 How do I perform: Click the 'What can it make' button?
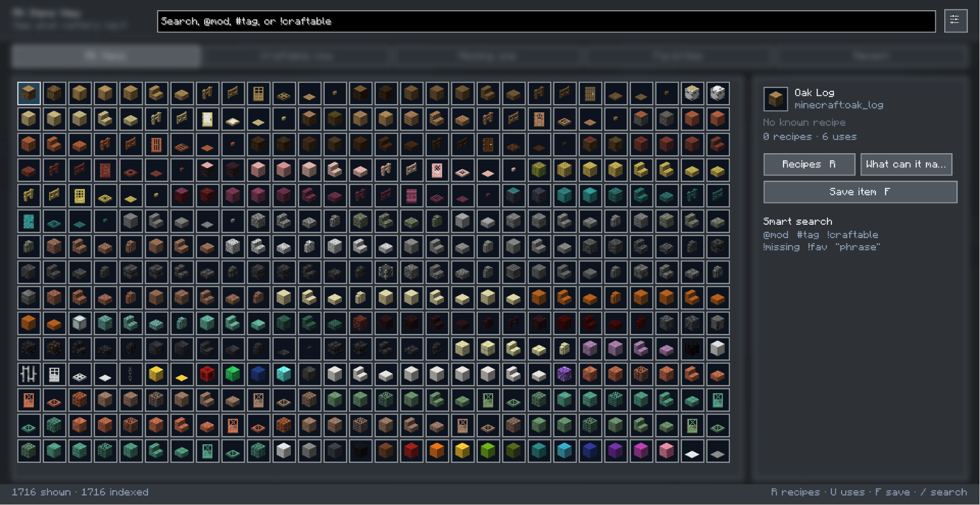click(906, 164)
